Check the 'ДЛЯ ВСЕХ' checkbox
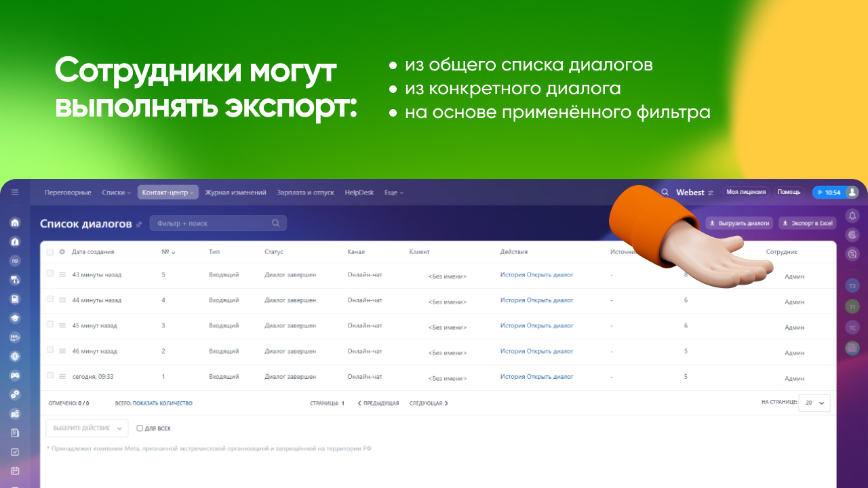Screen dimensions: 868x488 click(x=138, y=428)
